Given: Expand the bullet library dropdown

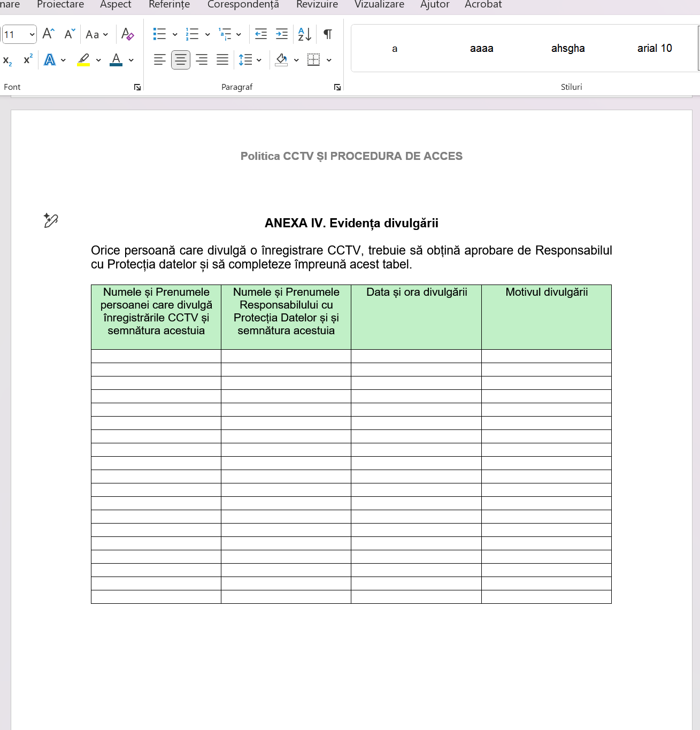Looking at the screenshot, I should pos(175,35).
